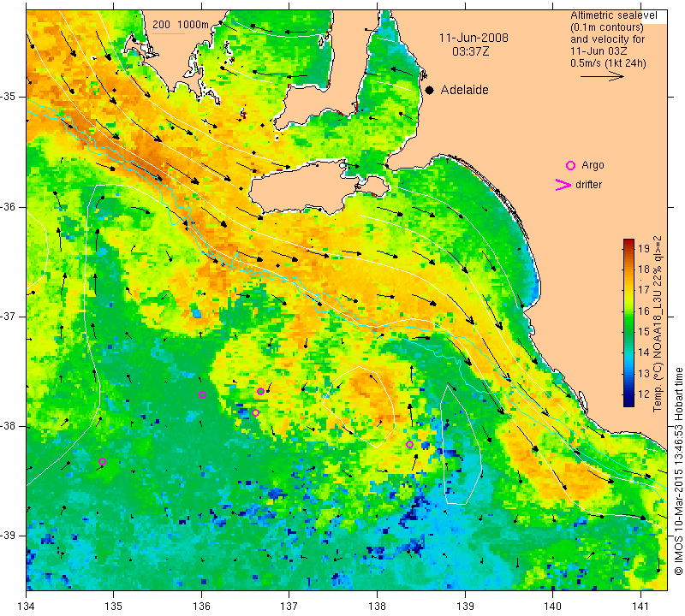Click the IMOS copyright timestamp text
This screenshot has height=616, width=685.
[x=678, y=471]
